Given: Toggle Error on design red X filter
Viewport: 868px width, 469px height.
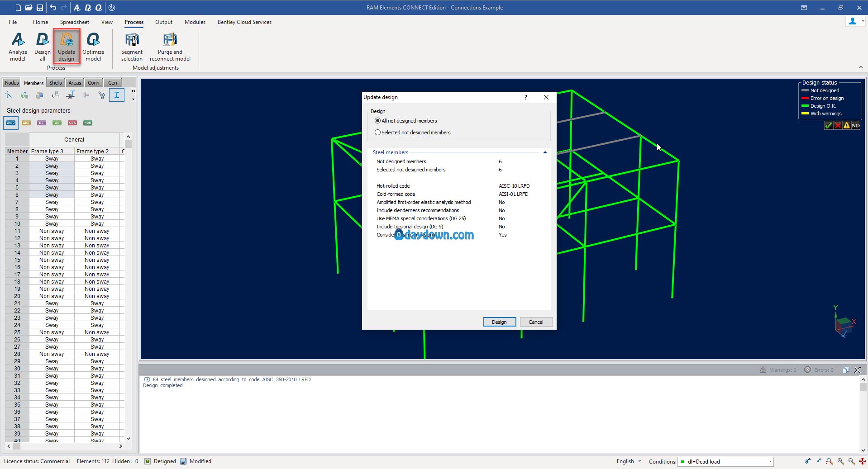Looking at the screenshot, I should coord(837,125).
